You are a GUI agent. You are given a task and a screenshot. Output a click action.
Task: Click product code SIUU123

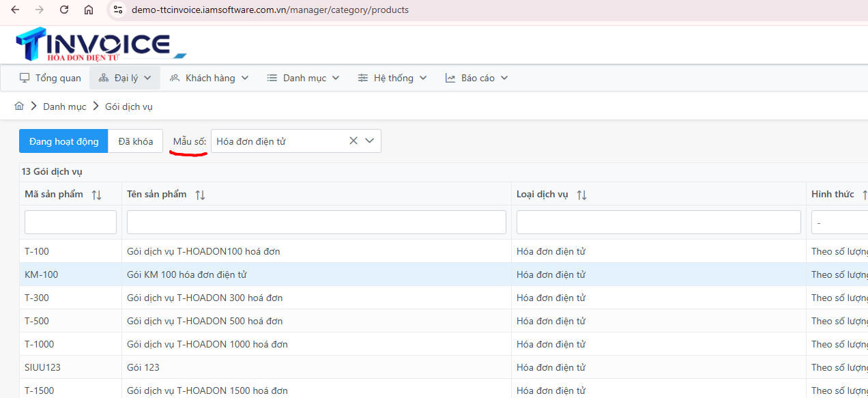pos(43,367)
